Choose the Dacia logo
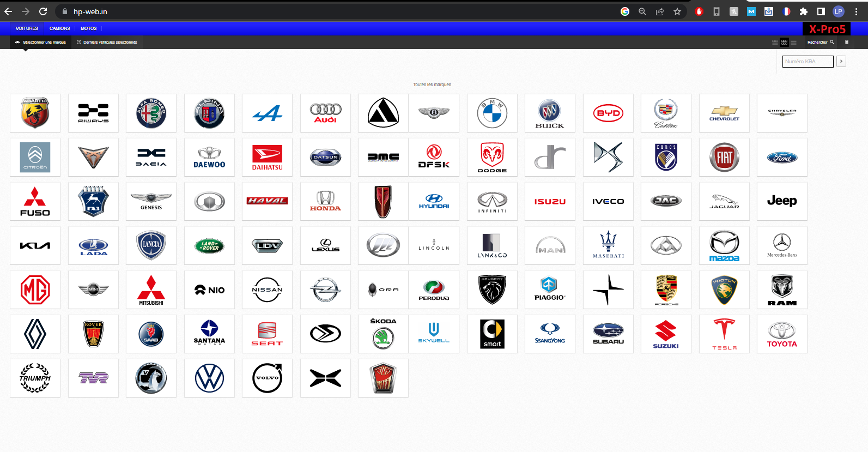The width and height of the screenshot is (868, 452). [x=151, y=157]
